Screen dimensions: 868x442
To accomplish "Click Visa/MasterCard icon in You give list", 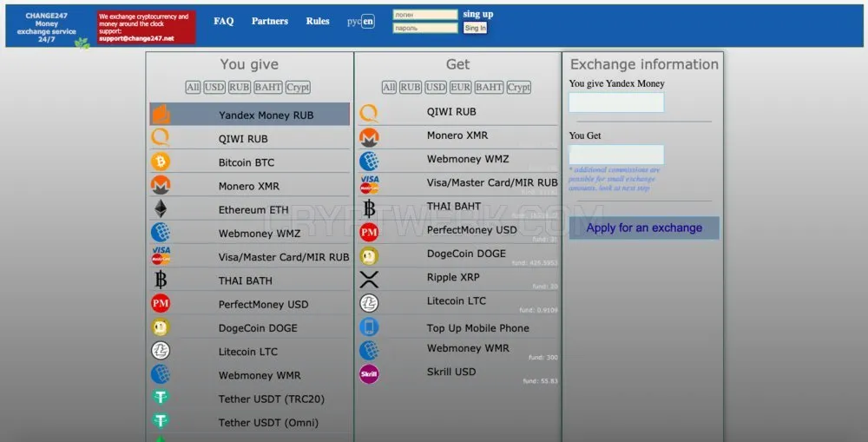I will (161, 255).
